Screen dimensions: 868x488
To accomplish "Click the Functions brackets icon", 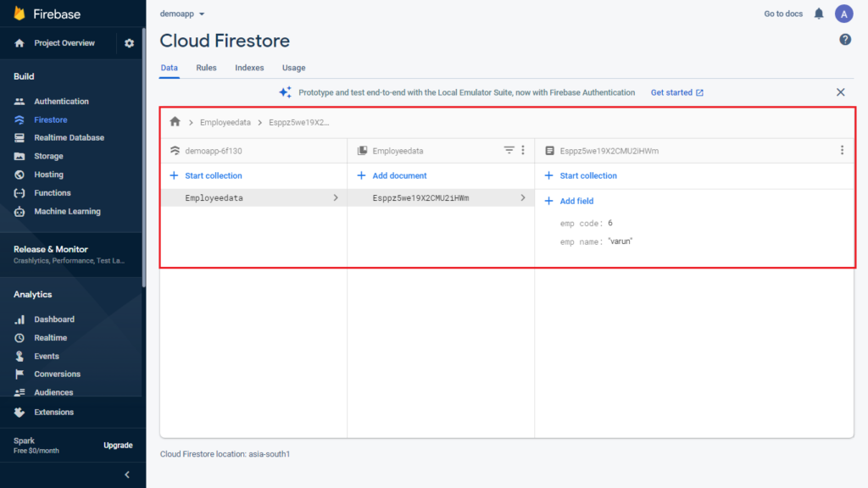I will click(19, 193).
